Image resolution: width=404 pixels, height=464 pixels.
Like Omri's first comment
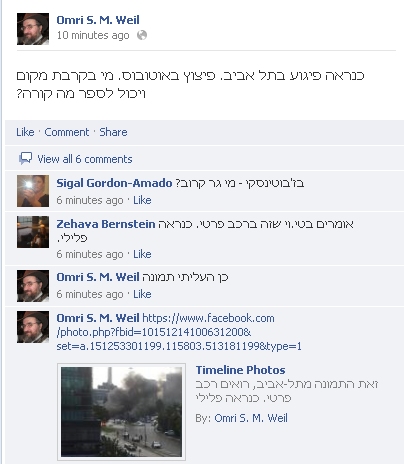click(x=142, y=294)
